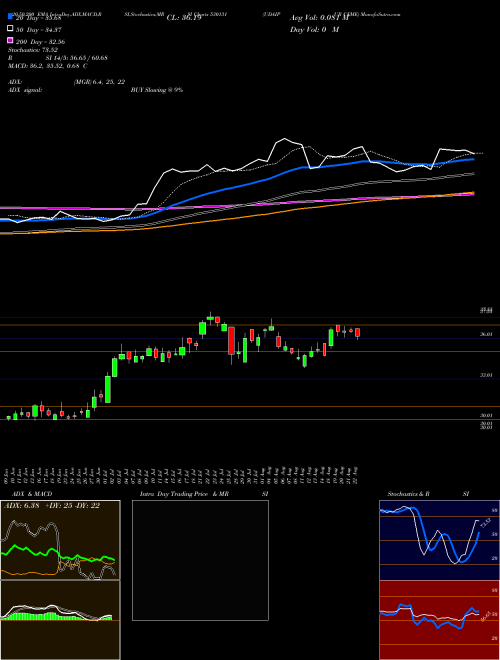Click the white 50 Day EMA legend swatch
The image size is (500, 660).
[x=10, y=28]
